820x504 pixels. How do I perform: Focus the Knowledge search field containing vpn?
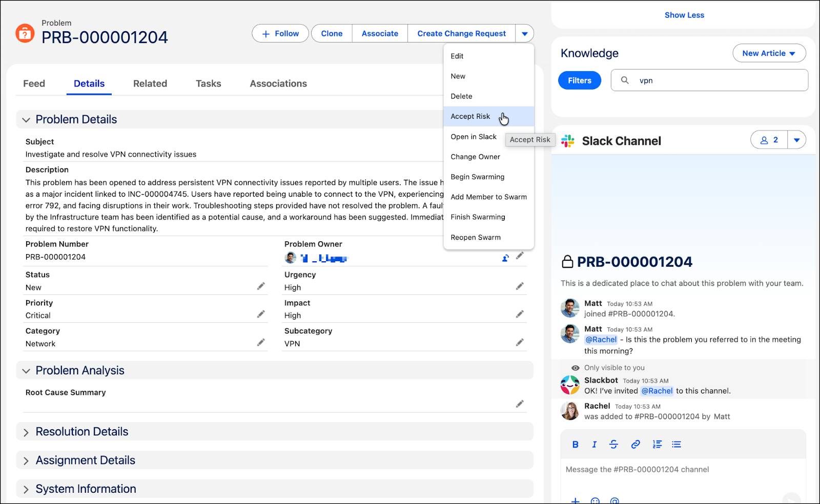tap(709, 80)
